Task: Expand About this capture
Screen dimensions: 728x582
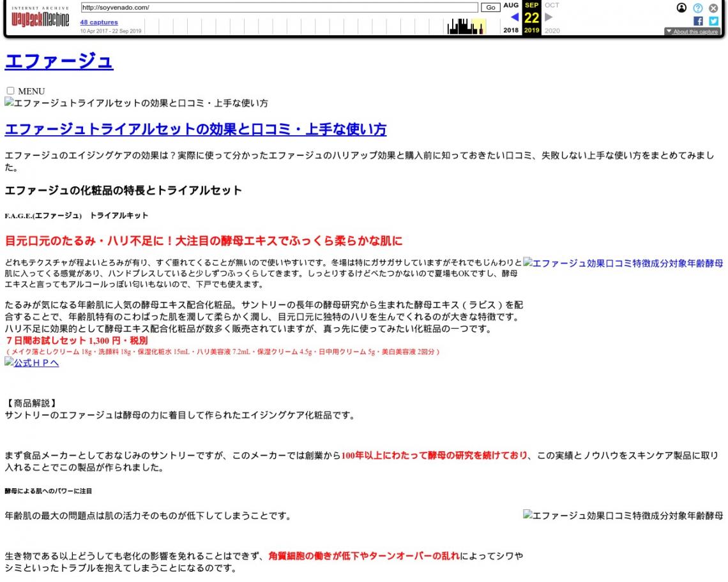Action: 692,31
